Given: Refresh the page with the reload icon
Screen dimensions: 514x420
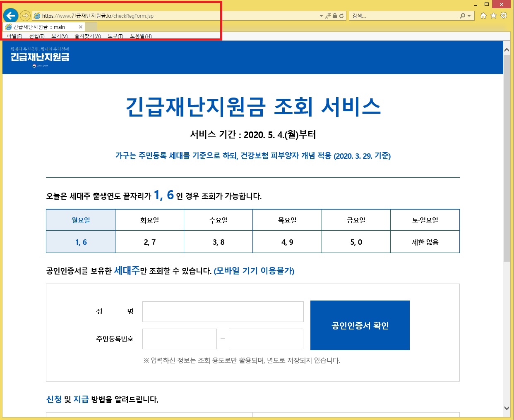Looking at the screenshot, I should point(341,16).
